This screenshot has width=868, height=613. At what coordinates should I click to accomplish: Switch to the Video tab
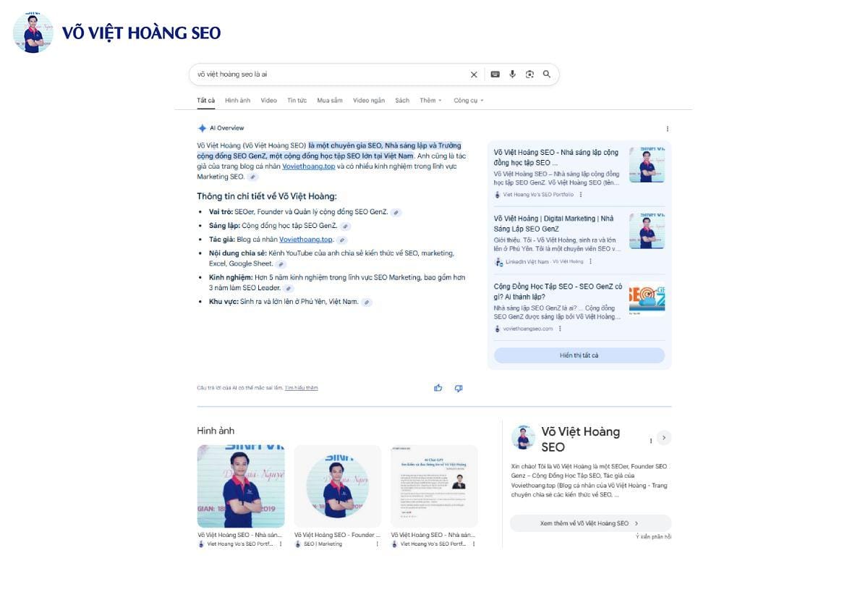[x=268, y=101]
